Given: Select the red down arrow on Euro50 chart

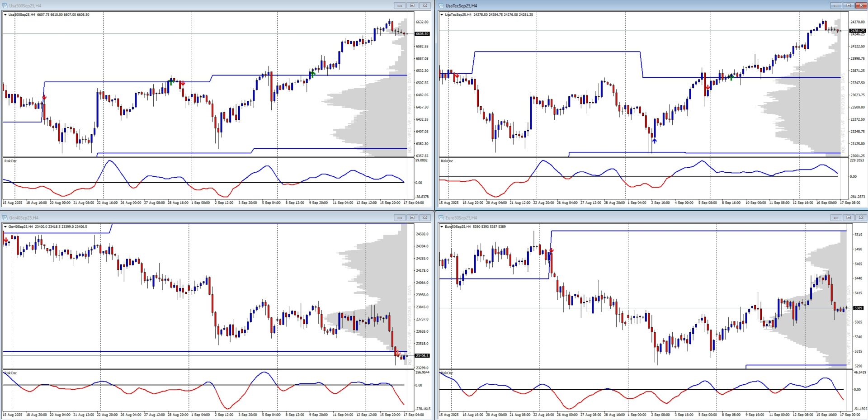Looking at the screenshot, I should (x=551, y=250).
